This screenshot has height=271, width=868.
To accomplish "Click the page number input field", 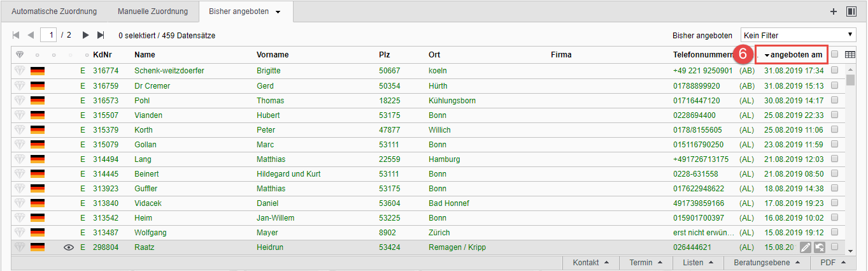I will (x=49, y=35).
